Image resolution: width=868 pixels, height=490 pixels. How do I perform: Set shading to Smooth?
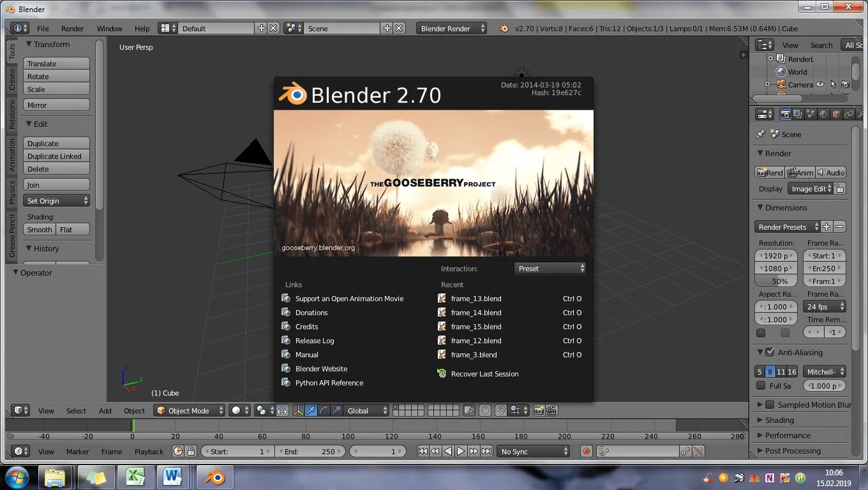40,230
